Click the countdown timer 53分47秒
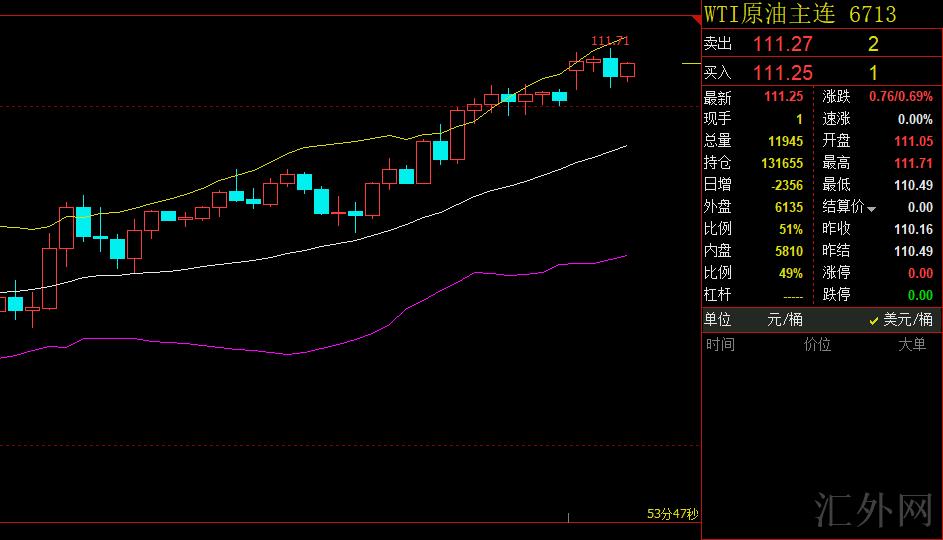The image size is (943, 540). coord(672,514)
